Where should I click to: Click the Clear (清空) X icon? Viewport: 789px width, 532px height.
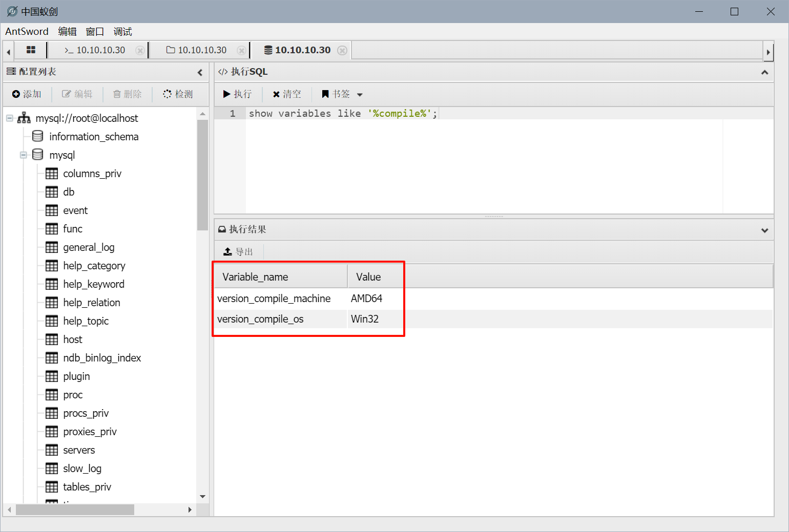pos(276,94)
